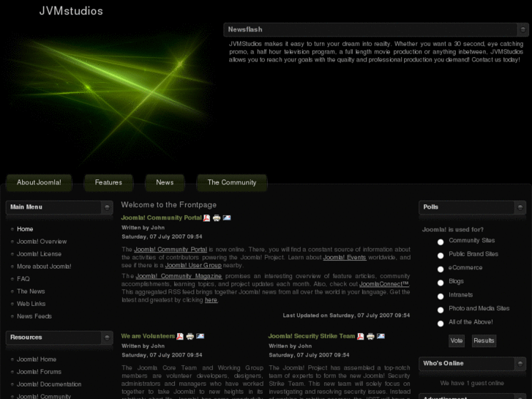The width and height of the screenshot is (532, 399).
Task: Select eCommerce poll option
Action: pos(441,269)
